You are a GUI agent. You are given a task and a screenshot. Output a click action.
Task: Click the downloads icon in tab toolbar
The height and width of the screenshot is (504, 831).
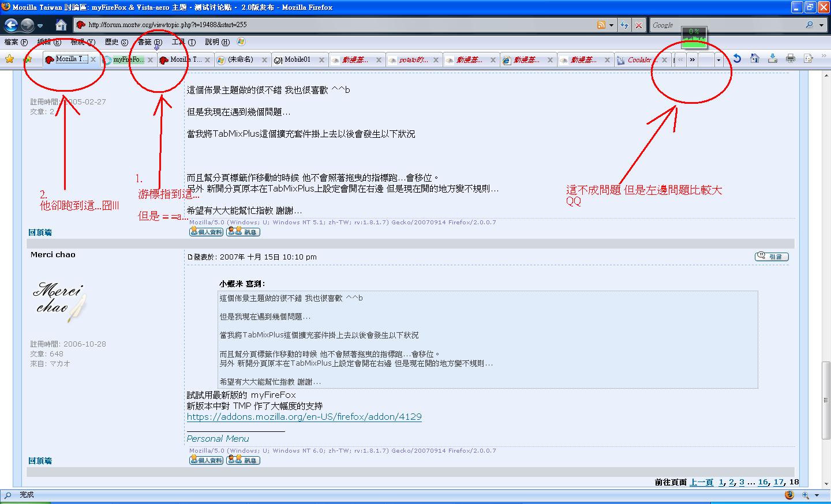pos(773,58)
